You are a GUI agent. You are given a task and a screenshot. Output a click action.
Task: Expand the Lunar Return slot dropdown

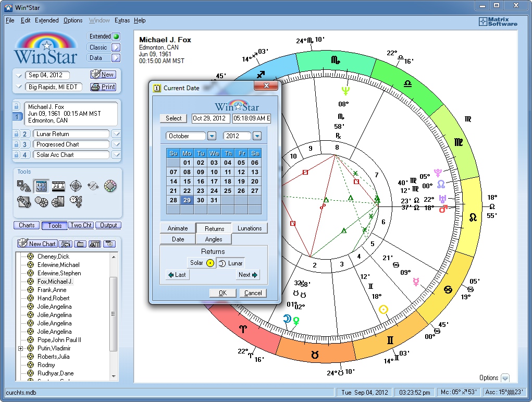[x=116, y=134]
